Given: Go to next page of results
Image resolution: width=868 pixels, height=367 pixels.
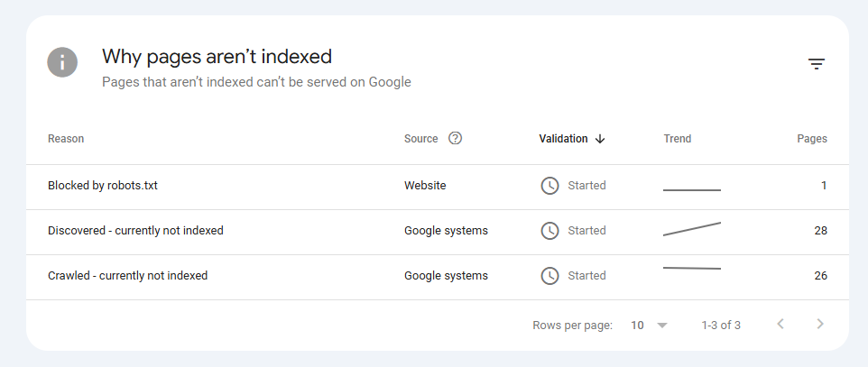Looking at the screenshot, I should [819, 325].
